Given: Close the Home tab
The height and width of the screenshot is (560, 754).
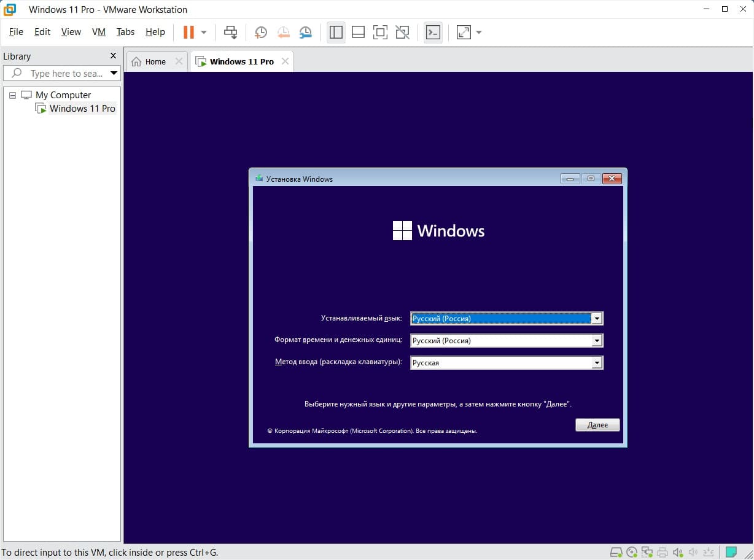Looking at the screenshot, I should [179, 61].
